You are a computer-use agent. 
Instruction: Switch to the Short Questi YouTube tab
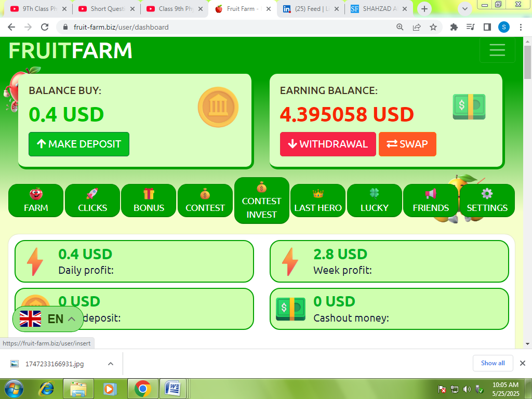[105, 9]
